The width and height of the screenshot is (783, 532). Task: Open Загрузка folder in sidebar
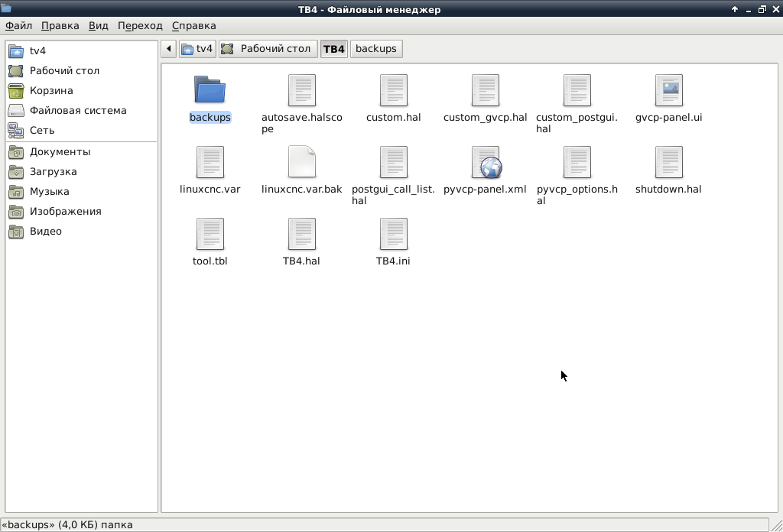81,172
